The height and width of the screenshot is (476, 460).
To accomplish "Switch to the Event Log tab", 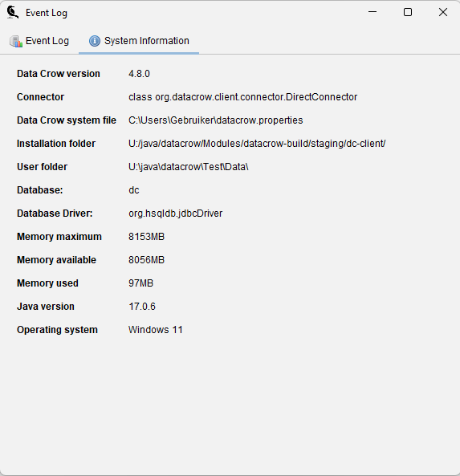I will tap(39, 41).
